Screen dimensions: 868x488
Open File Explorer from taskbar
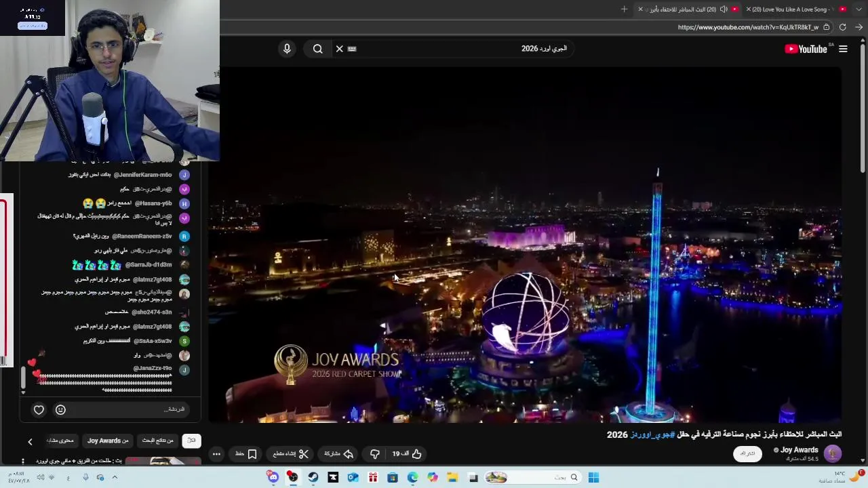click(452, 478)
